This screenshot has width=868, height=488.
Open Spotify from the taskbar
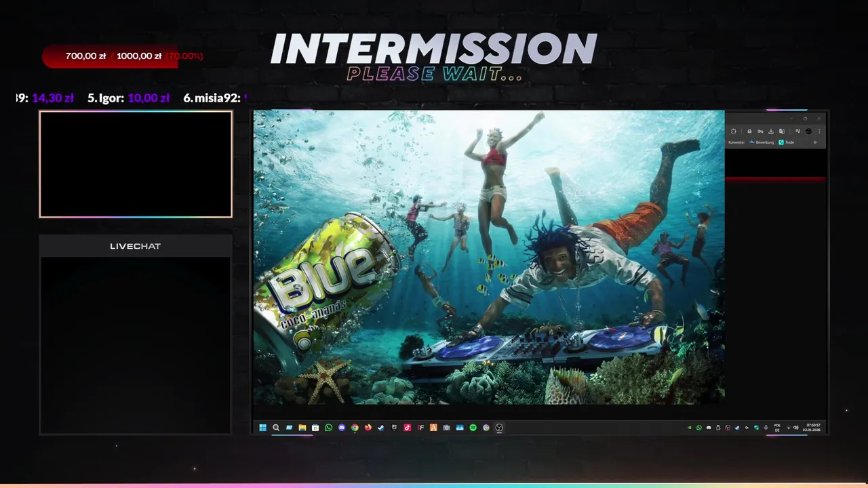pos(473,428)
